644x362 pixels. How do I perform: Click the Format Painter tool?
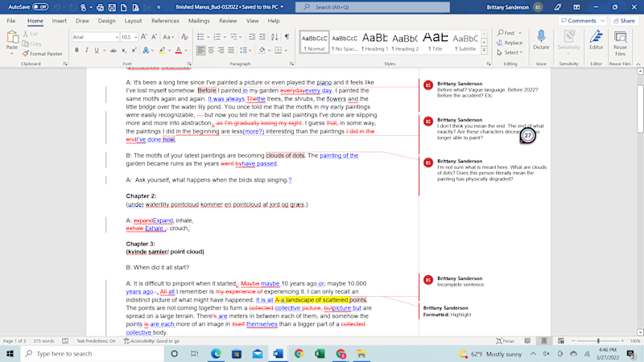click(x=43, y=54)
